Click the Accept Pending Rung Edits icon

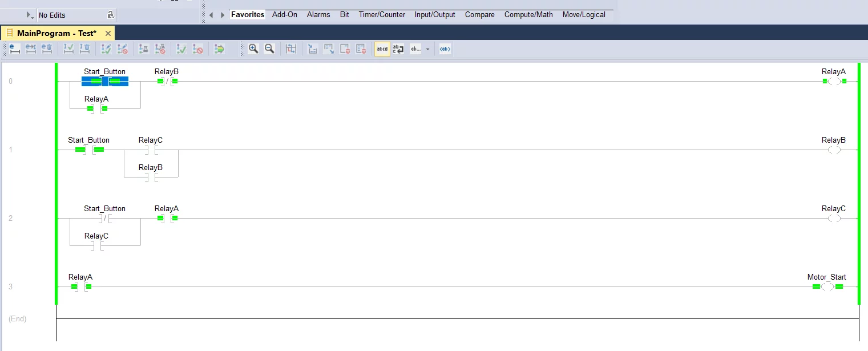[x=31, y=49]
